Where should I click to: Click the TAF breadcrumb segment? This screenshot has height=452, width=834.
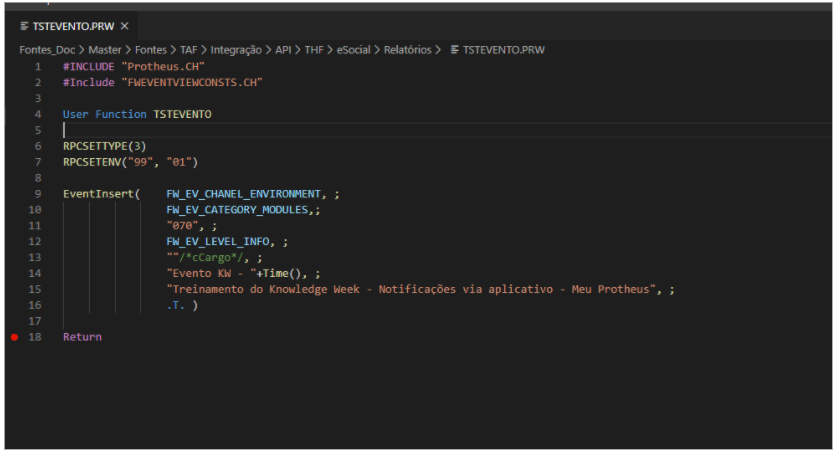point(188,49)
